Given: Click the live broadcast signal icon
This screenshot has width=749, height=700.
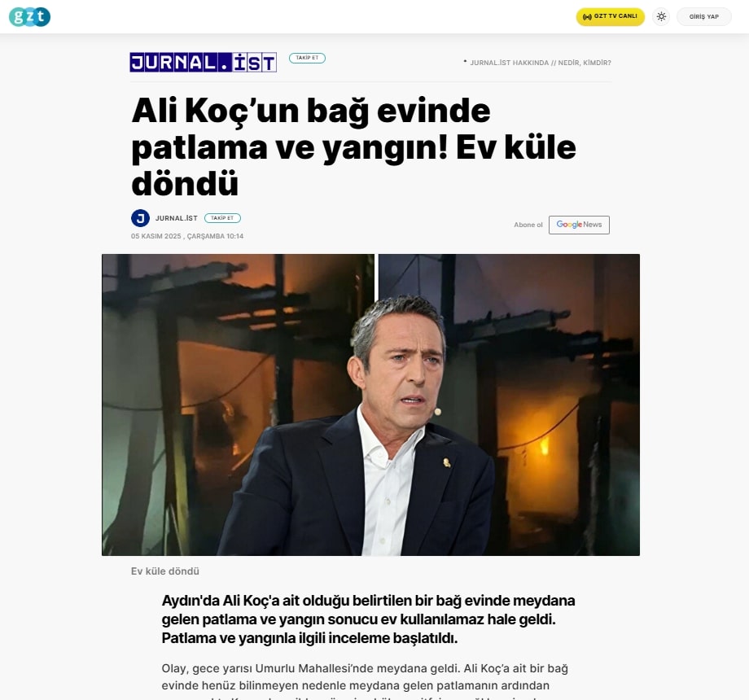Looking at the screenshot, I should tap(587, 17).
